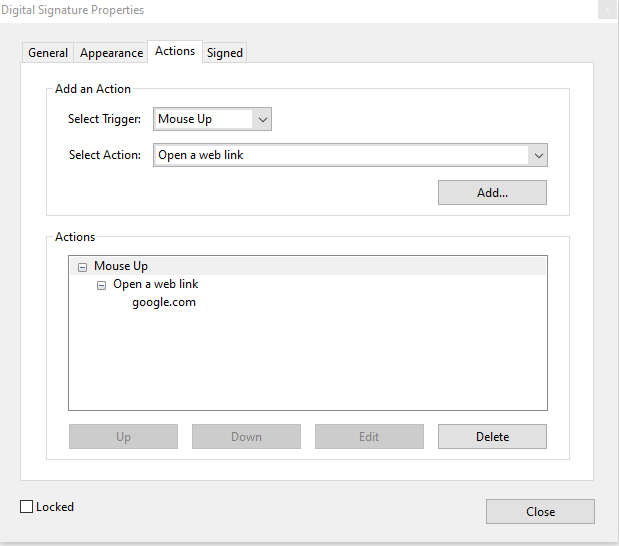This screenshot has height=546, width=619.
Task: Delete the selected action
Action: 492,437
